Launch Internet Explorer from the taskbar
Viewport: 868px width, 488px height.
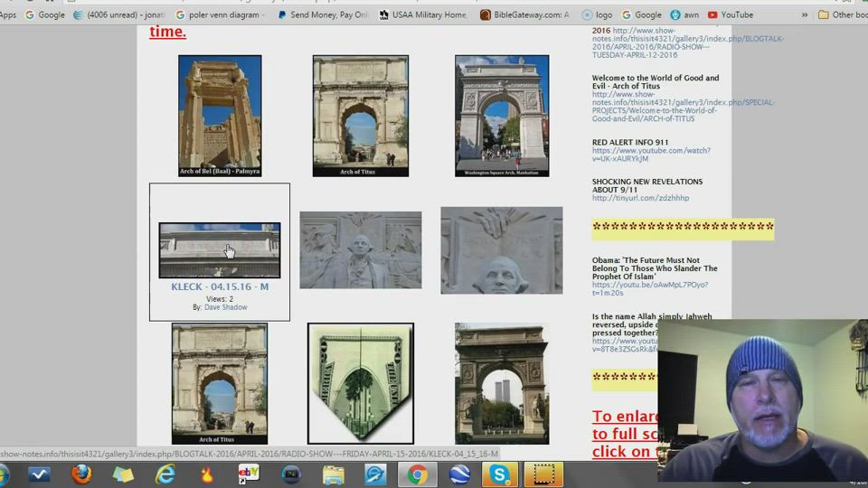tap(165, 474)
